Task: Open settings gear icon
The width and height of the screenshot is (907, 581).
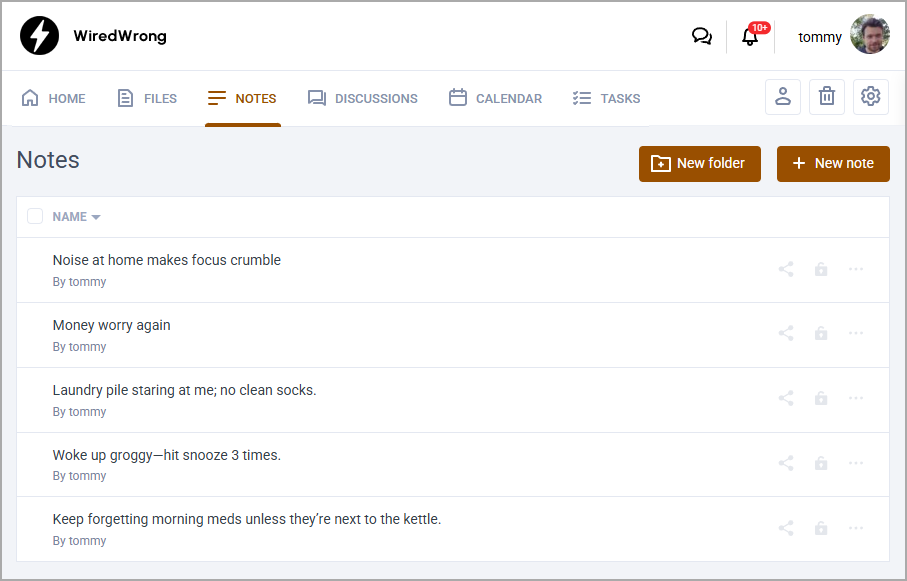Action: (871, 97)
